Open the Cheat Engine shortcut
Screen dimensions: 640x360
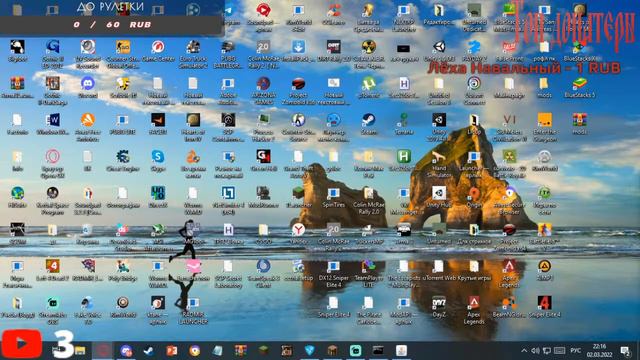tap(122, 157)
